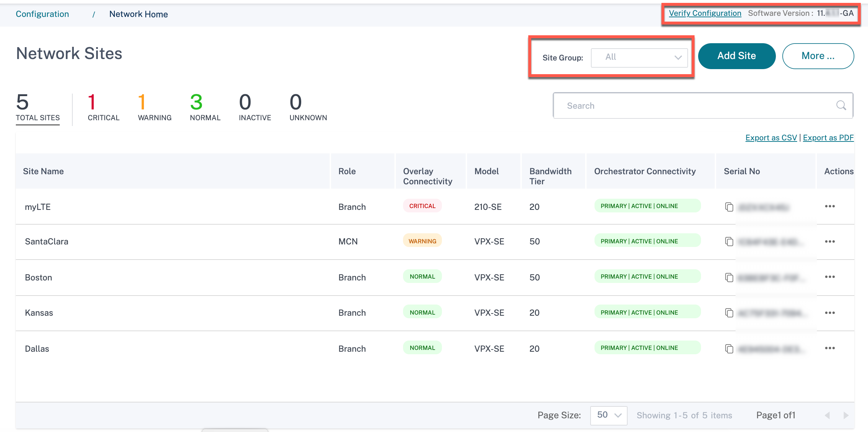Image resolution: width=868 pixels, height=432 pixels.
Task: Open the Boston site name
Action: coord(39,278)
